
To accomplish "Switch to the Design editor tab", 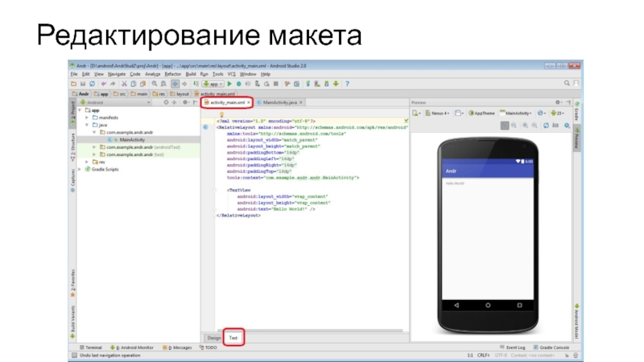I will [213, 338].
